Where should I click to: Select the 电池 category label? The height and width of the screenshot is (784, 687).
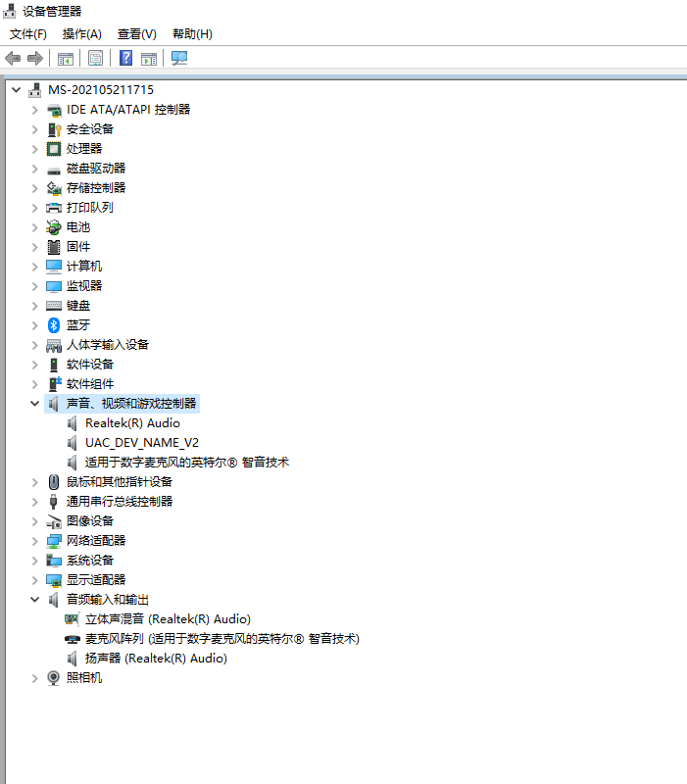[x=78, y=227]
